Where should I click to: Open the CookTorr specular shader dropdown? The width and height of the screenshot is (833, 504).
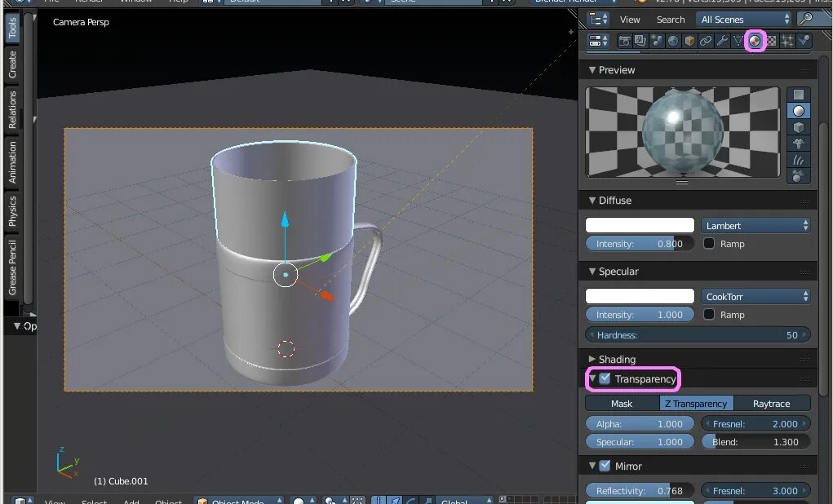pyautogui.click(x=756, y=296)
